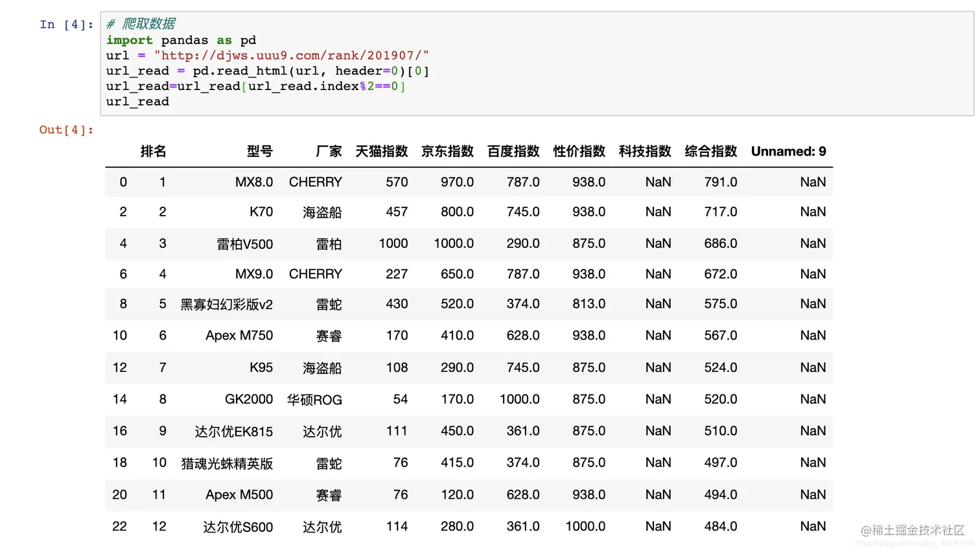Screen dimensions: 980x552
Task: Click the '# 爬取数据' comment line
Action: [x=141, y=24]
